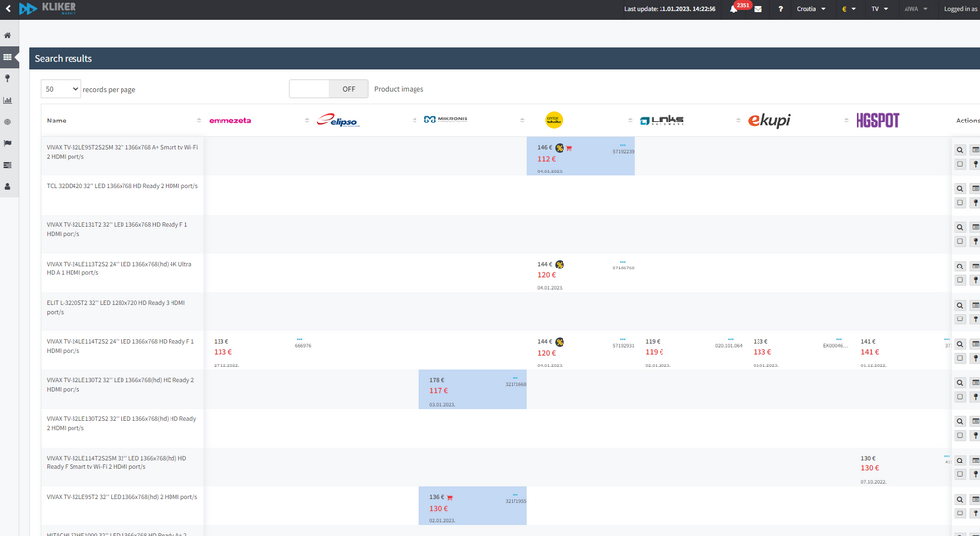Screen dimensions: 980x536
Task: Click percent badge in VIVAX TV-24LE113T2S2 row
Action: 560,265
